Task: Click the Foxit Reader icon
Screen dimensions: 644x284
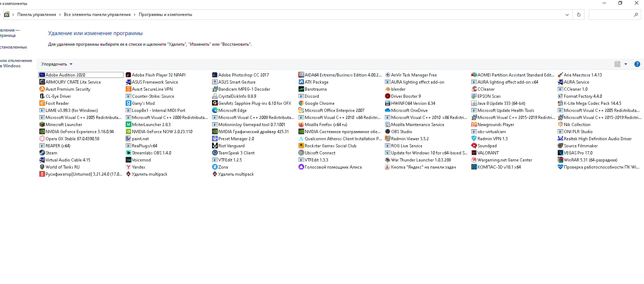Action: point(42,103)
